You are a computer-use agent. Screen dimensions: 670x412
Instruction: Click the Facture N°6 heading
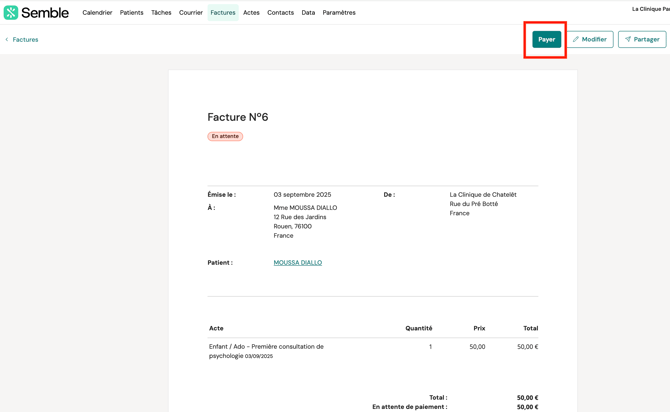238,117
